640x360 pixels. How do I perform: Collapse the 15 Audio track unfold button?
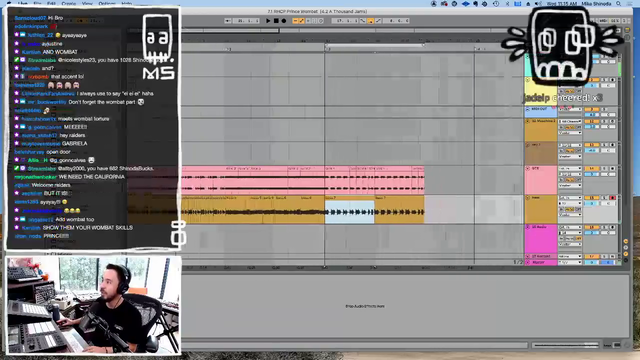pos(528,227)
